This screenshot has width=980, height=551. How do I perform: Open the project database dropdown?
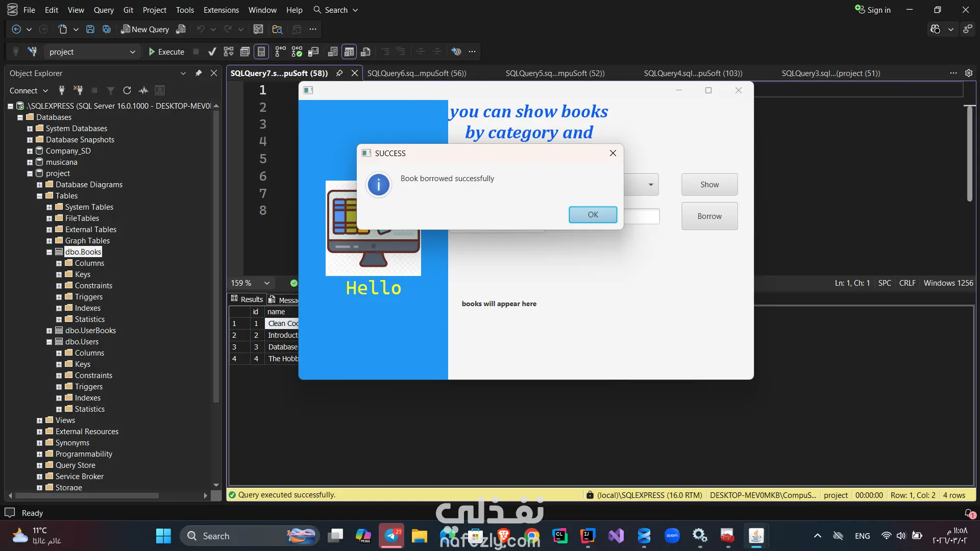pyautogui.click(x=132, y=52)
